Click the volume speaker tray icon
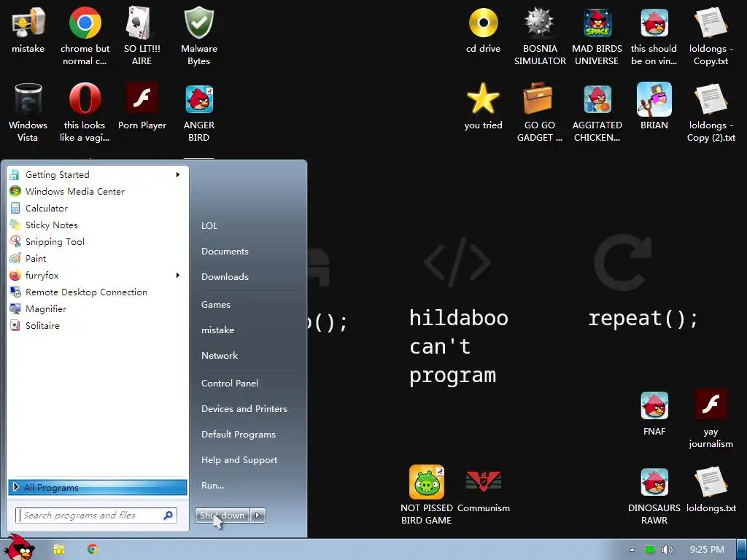The height and width of the screenshot is (560, 747). coord(667,550)
